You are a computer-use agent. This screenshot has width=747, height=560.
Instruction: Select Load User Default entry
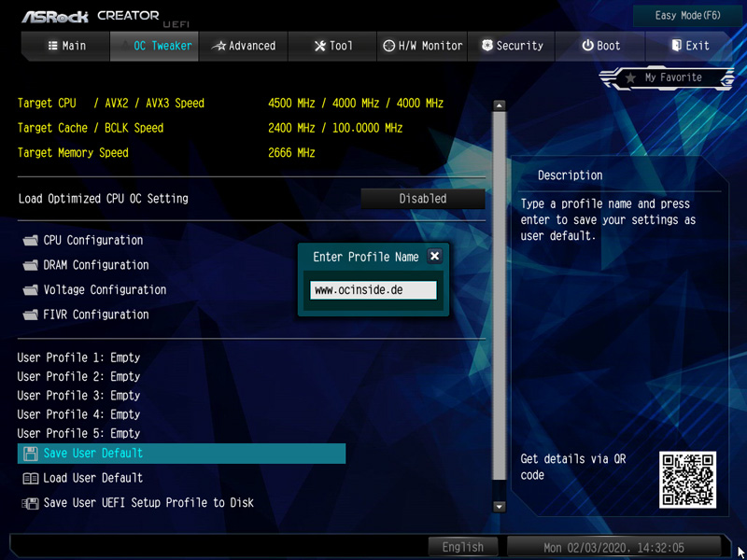point(92,478)
